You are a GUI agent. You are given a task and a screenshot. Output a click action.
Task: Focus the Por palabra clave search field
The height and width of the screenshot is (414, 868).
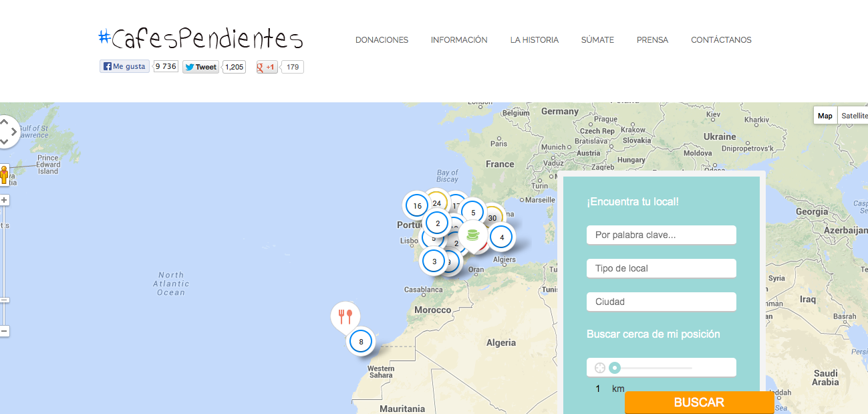pyautogui.click(x=661, y=235)
